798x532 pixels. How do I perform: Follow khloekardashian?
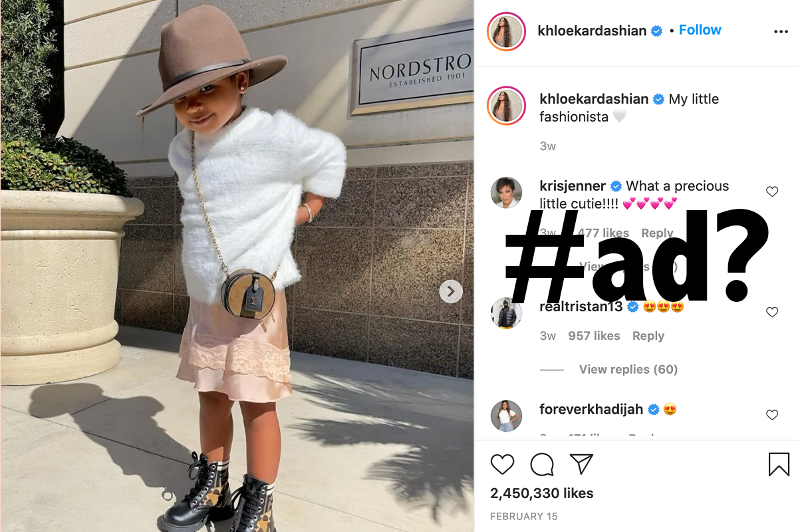(700, 30)
